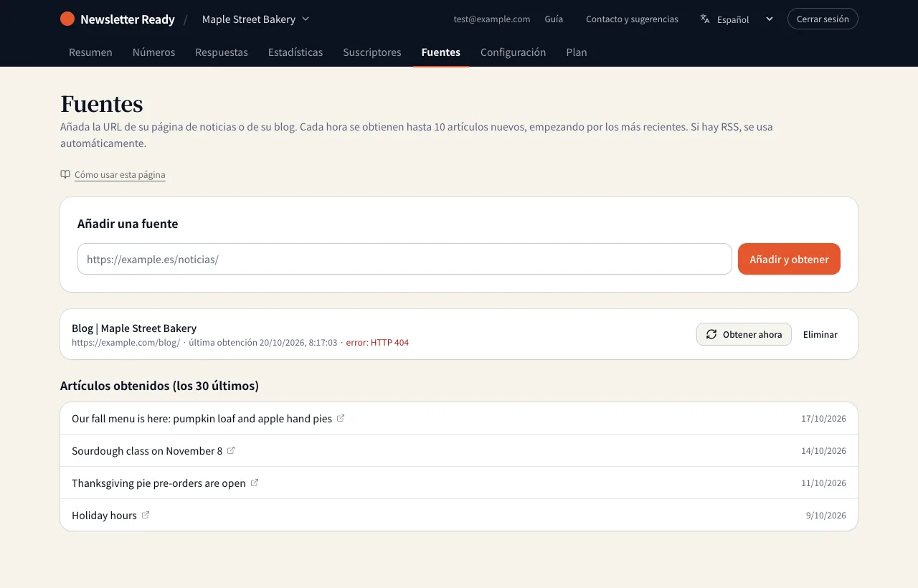
Task: Expand the Maple Street Bakery account dropdown
Action: click(256, 19)
